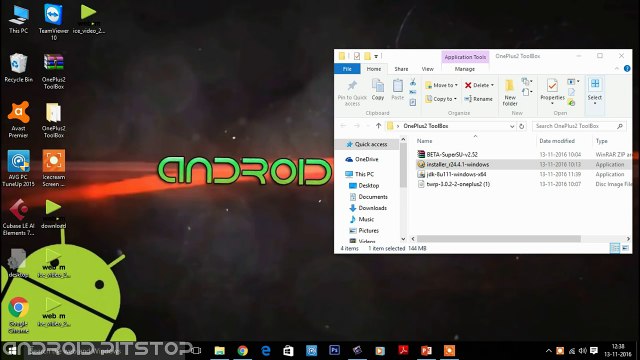The height and width of the screenshot is (360, 640).
Task: Switch to large icons view in status bar
Action: tap(625, 248)
